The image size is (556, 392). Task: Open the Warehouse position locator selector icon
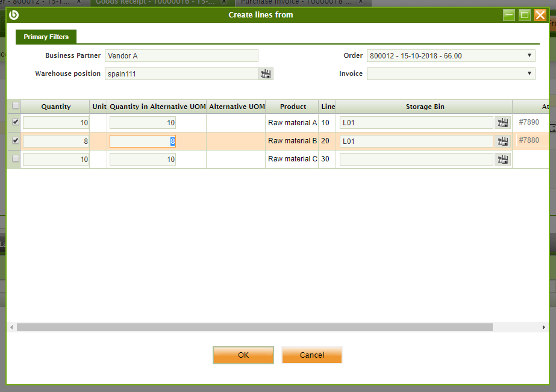tap(266, 74)
